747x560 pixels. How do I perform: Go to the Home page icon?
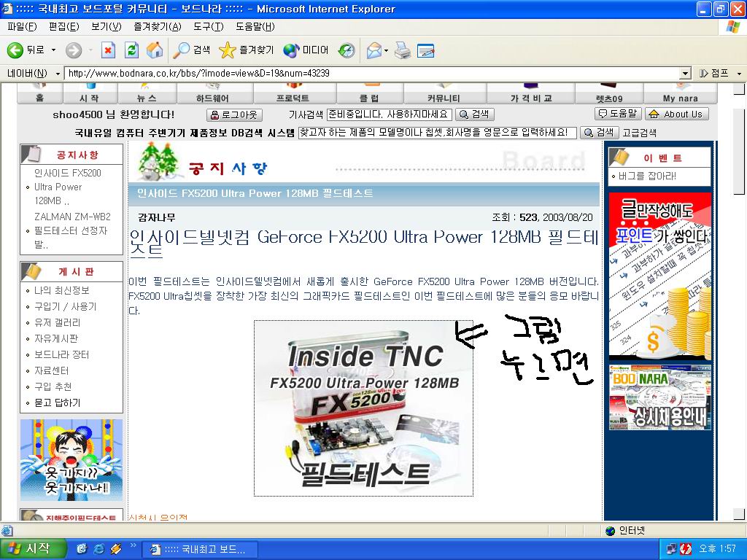[x=155, y=50]
